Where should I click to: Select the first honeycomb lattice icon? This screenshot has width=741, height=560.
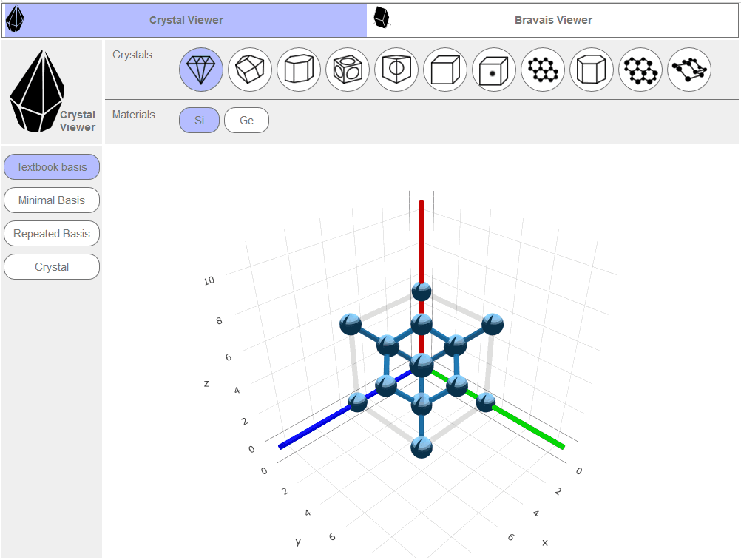pyautogui.click(x=543, y=70)
